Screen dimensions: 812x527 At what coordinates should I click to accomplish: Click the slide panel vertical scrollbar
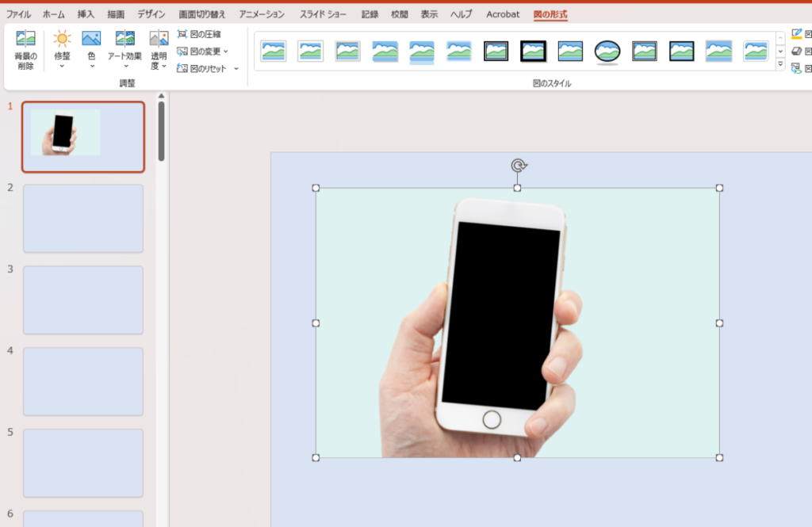pos(161,131)
